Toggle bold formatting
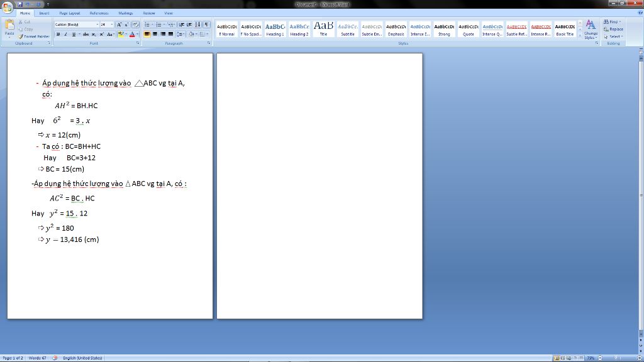Screen dimensions: 644x362 [x=58, y=35]
